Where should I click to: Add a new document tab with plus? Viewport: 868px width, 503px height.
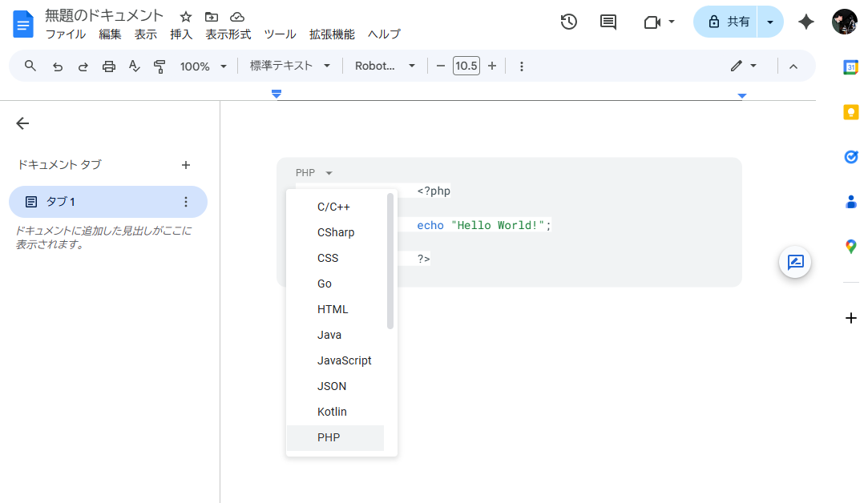tap(186, 165)
